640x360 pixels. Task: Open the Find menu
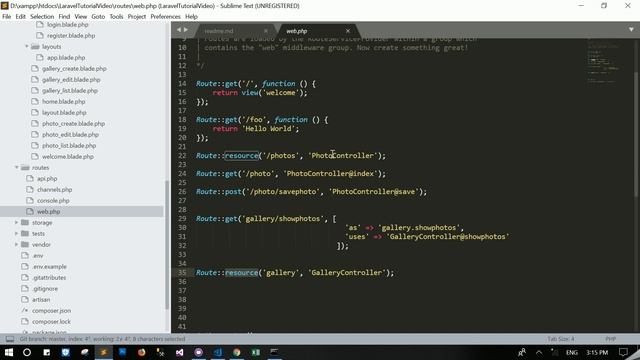tap(64, 16)
